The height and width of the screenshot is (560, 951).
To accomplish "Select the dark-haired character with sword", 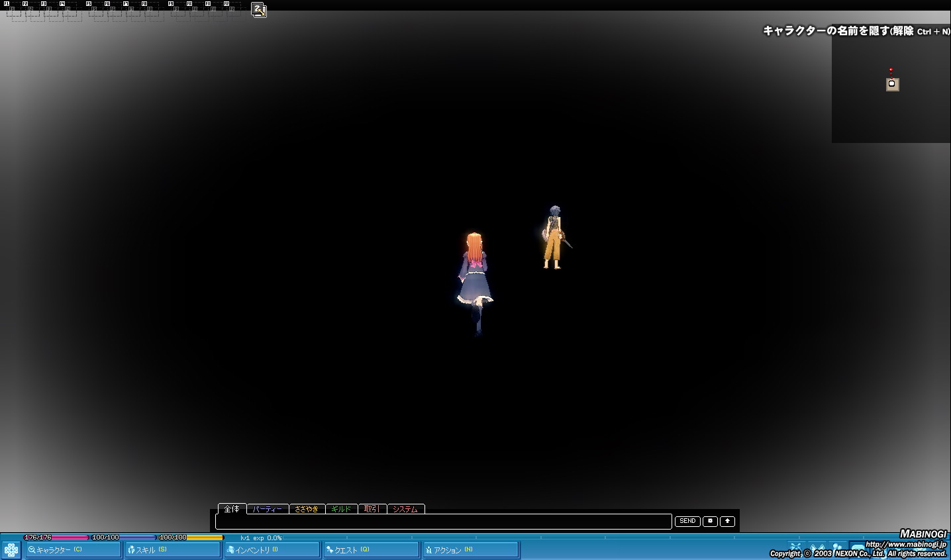I will pyautogui.click(x=555, y=237).
